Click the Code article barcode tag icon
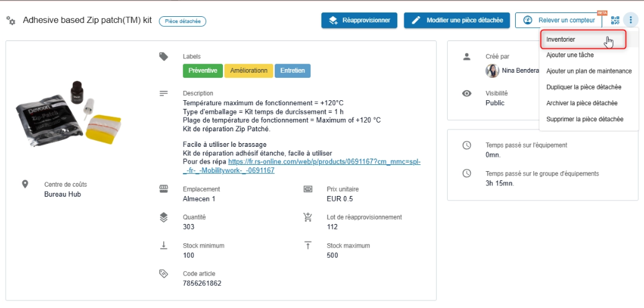 (x=164, y=274)
